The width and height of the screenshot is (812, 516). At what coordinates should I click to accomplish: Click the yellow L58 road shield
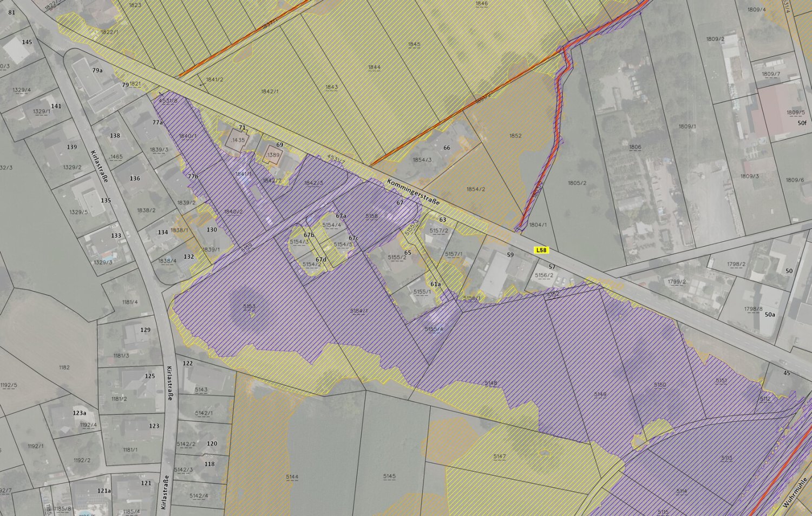pyautogui.click(x=541, y=250)
